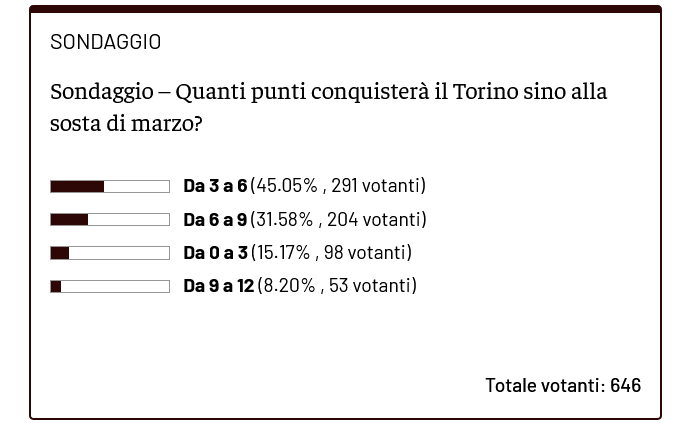Select the bold 'Da 3 a 6' option label
This screenshot has width=693, height=429.
click(x=215, y=186)
